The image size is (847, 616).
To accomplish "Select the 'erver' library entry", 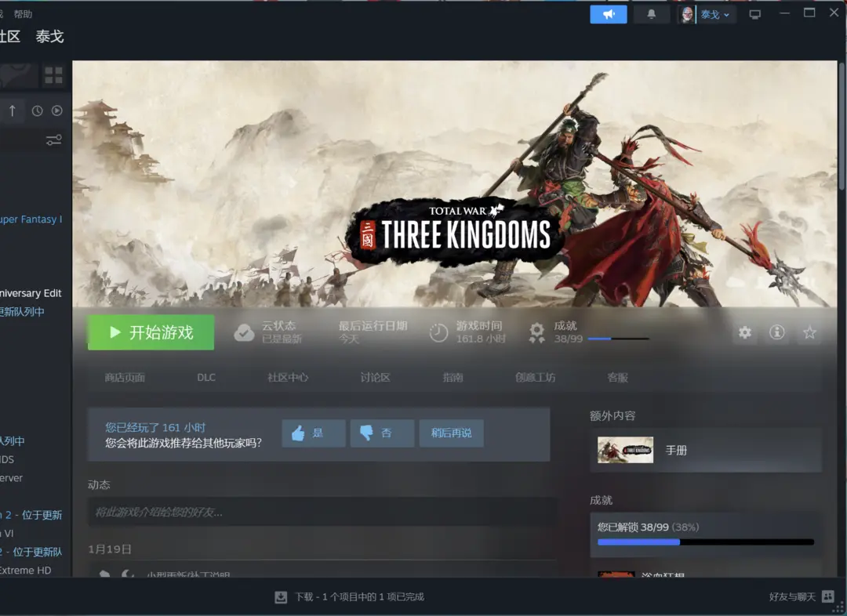I will tap(11, 478).
